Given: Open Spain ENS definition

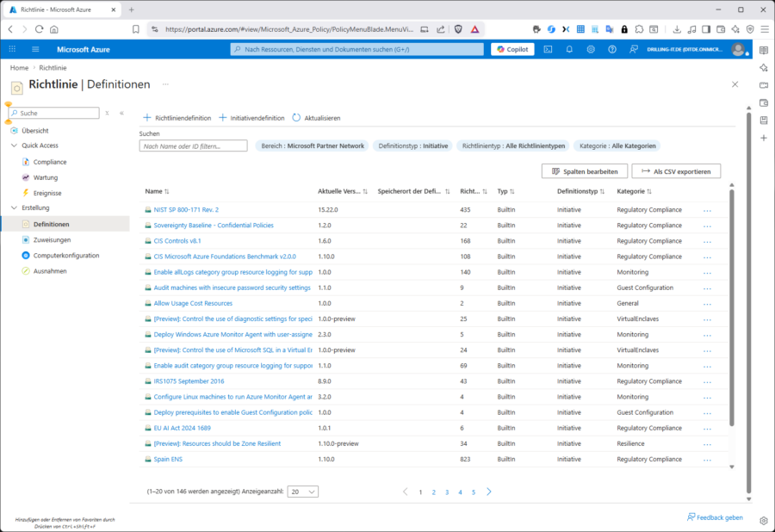Looking at the screenshot, I should (168, 459).
